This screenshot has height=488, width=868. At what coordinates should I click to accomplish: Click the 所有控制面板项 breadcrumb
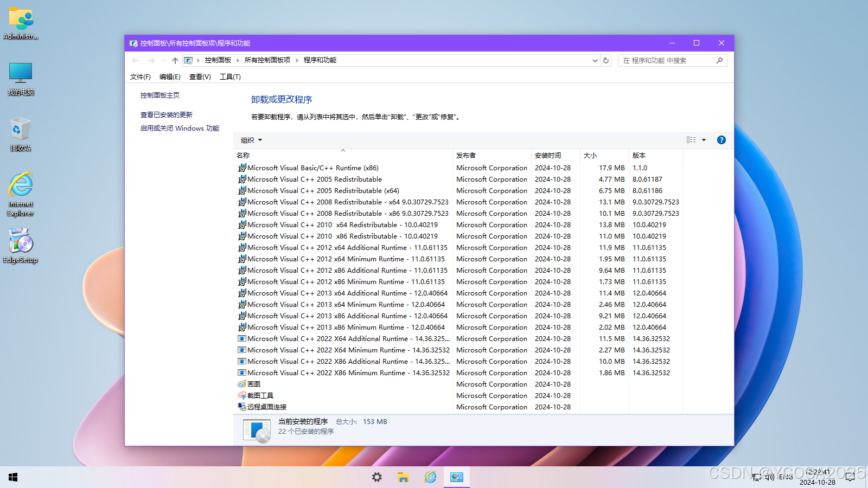(x=267, y=61)
